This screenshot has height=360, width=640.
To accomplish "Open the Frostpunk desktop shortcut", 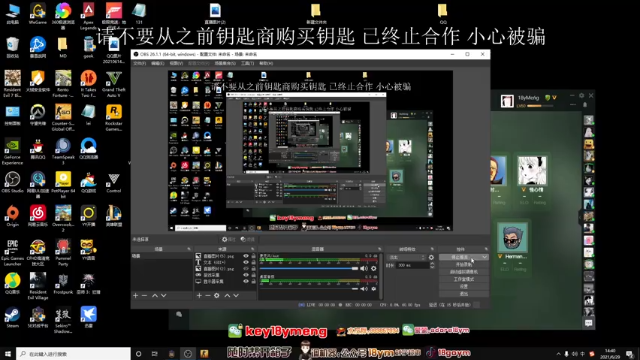I will 63,284.
